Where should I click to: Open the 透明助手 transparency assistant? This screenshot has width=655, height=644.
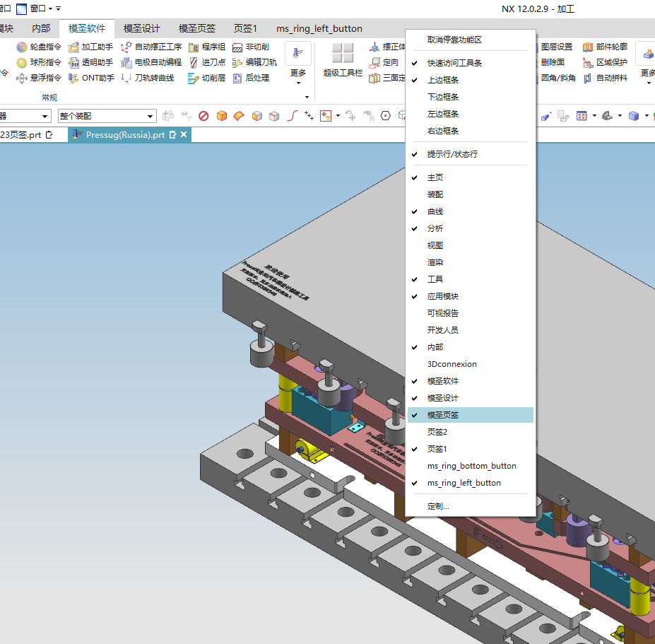[90, 62]
